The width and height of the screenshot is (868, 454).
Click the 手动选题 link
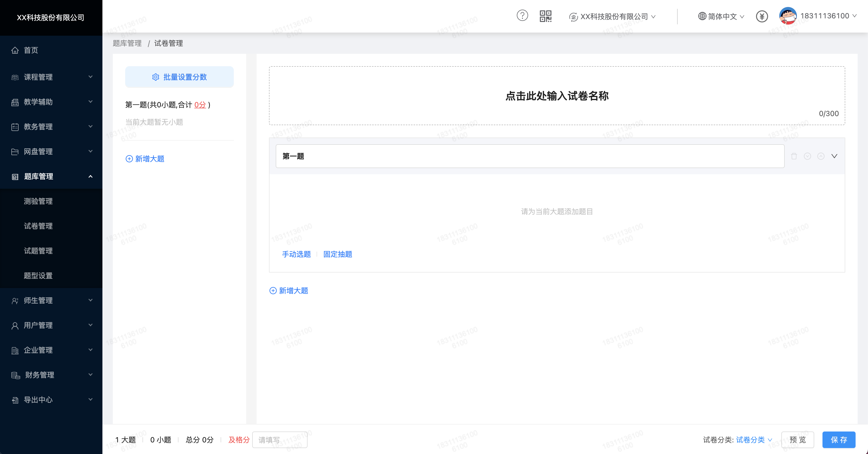click(296, 254)
